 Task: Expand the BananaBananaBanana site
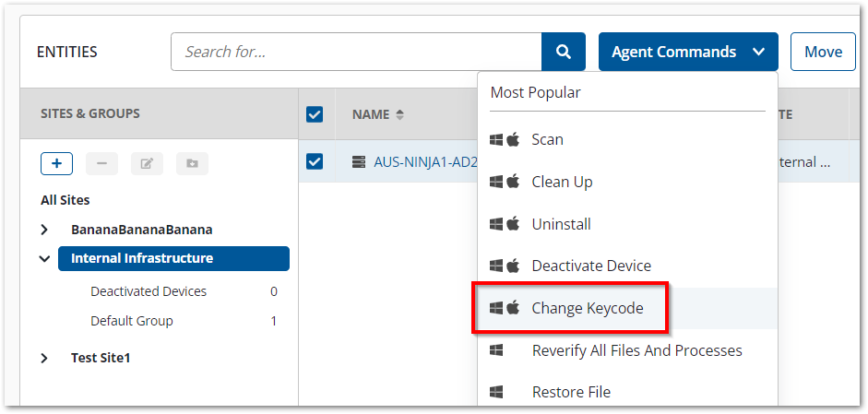[x=44, y=230]
